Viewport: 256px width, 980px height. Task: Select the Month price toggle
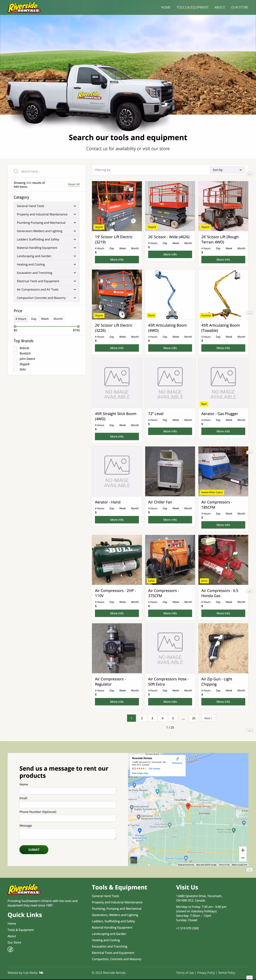pos(58,319)
